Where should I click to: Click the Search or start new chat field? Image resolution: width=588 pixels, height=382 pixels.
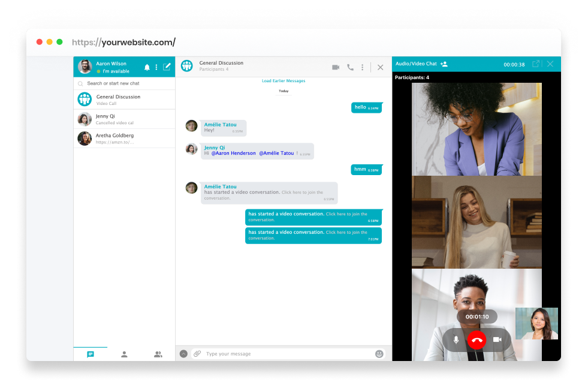[124, 83]
